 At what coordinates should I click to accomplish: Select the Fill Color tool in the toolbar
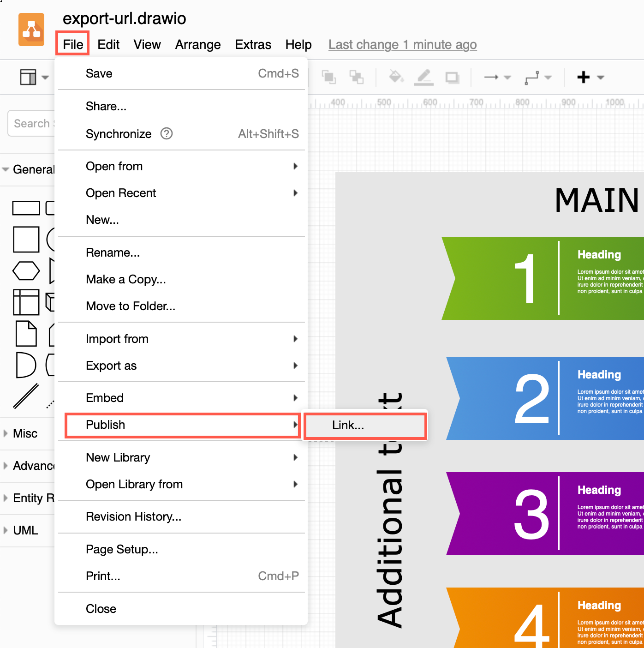pyautogui.click(x=396, y=77)
